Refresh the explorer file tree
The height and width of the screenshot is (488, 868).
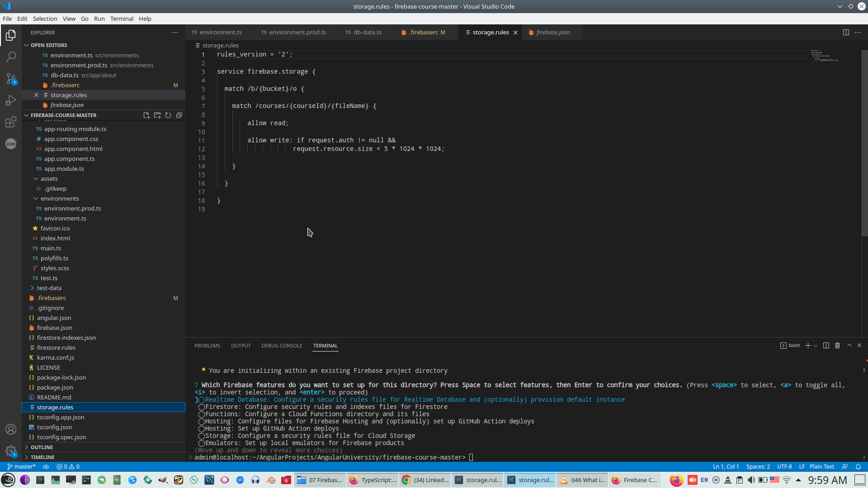[x=168, y=115]
